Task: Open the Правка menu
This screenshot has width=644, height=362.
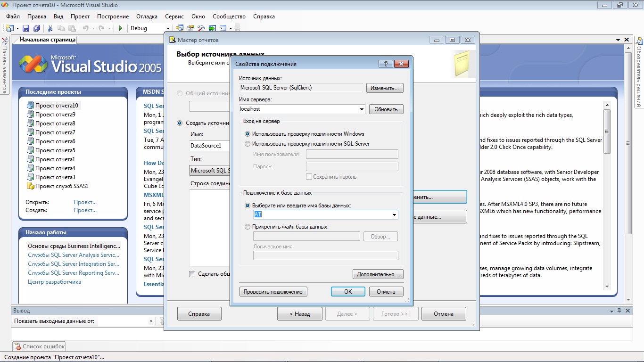Action: (x=37, y=16)
